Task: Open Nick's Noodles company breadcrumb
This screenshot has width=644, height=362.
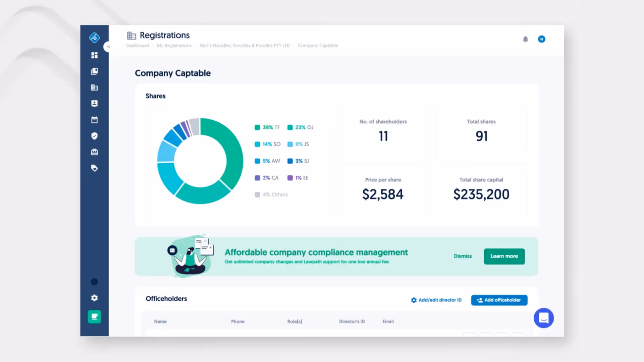Action: coord(245,46)
